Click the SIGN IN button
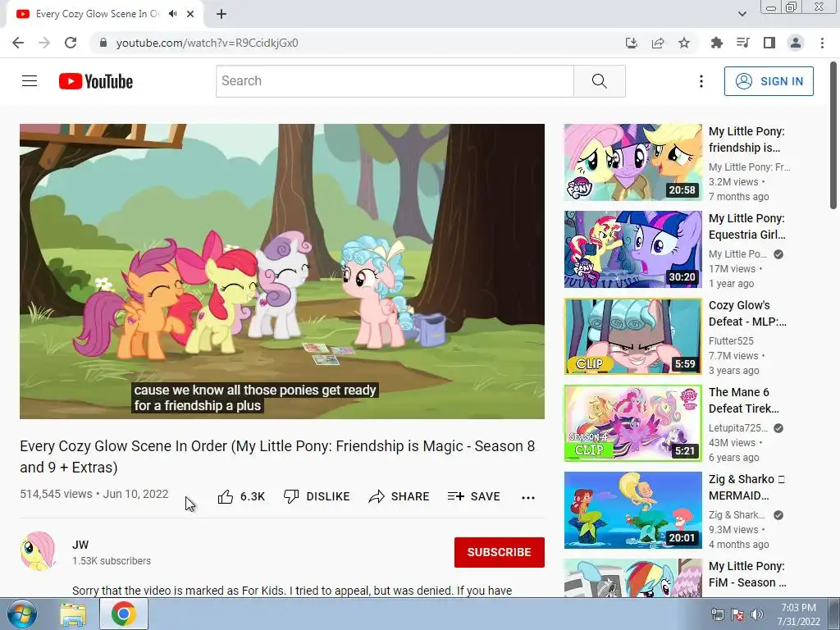 [x=769, y=81]
